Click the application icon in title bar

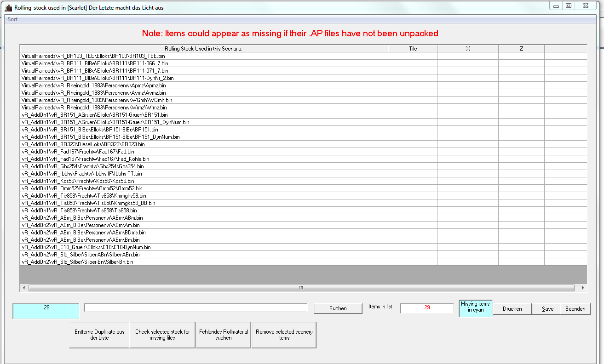[x=8, y=7]
